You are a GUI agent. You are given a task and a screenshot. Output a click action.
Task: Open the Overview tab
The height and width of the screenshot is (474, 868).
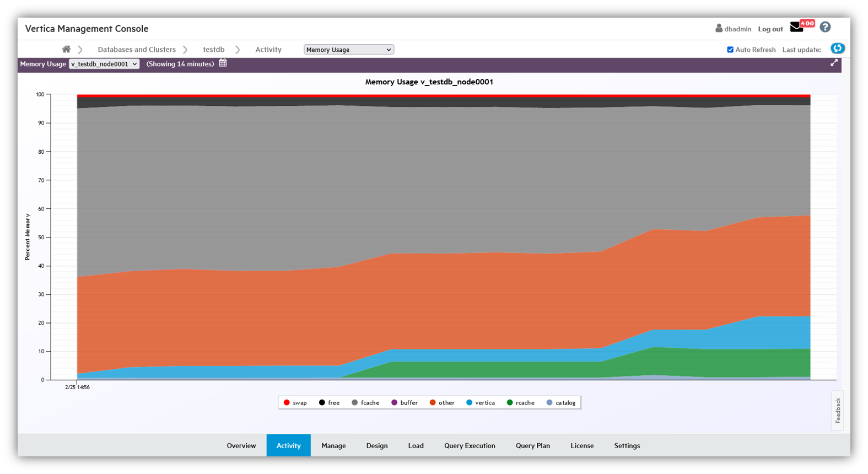click(x=241, y=445)
